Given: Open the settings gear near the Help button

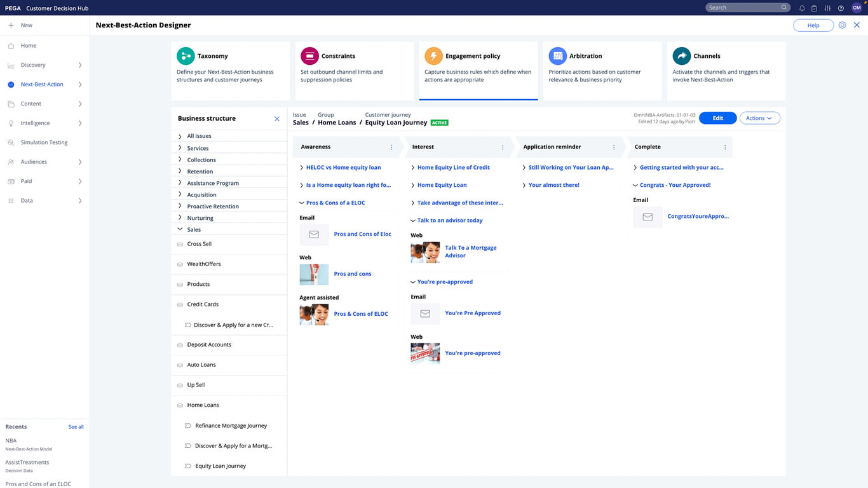Looking at the screenshot, I should click(842, 25).
